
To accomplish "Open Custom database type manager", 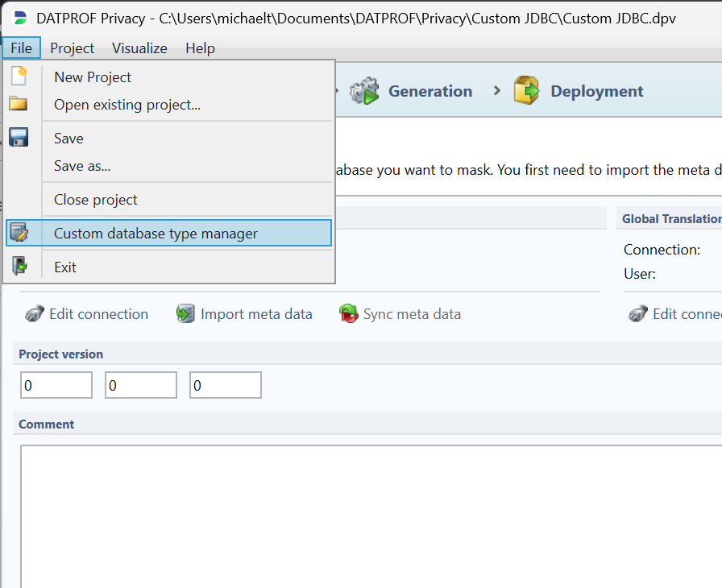I will (168, 234).
